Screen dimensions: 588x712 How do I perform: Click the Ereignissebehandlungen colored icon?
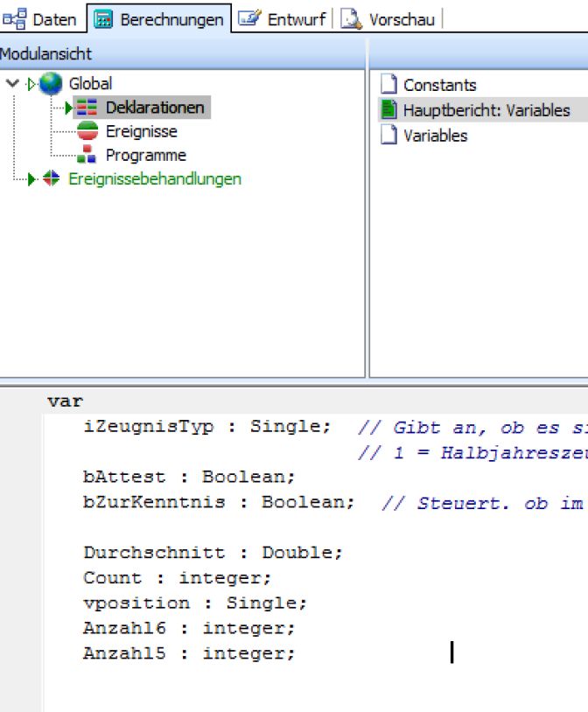[x=52, y=178]
